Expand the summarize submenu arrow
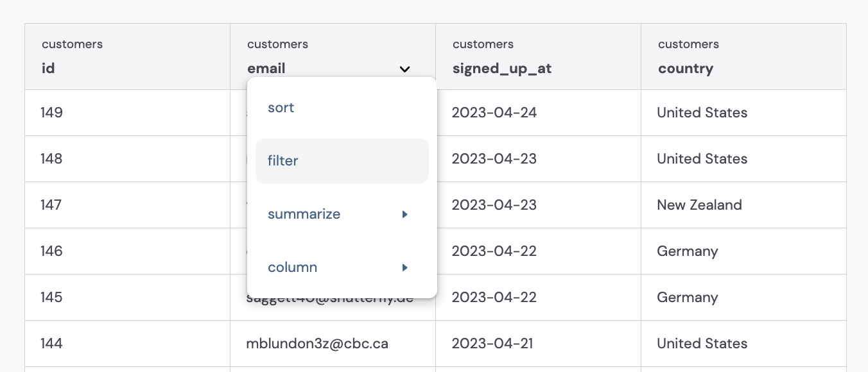 coord(405,214)
